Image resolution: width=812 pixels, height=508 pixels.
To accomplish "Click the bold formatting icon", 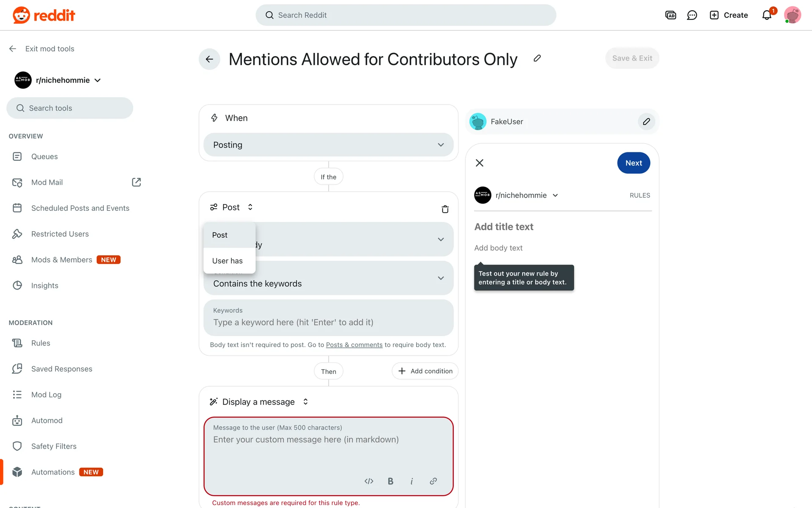I will pos(390,481).
